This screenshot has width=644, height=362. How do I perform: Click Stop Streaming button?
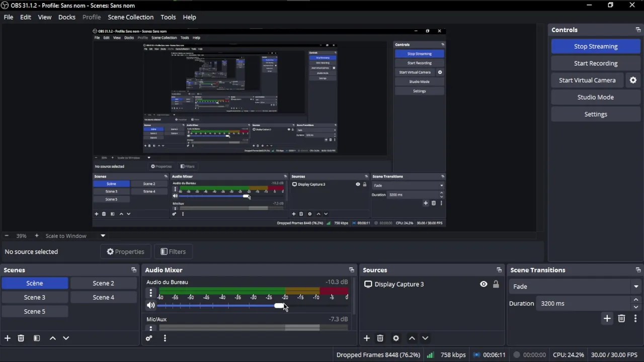596,47
